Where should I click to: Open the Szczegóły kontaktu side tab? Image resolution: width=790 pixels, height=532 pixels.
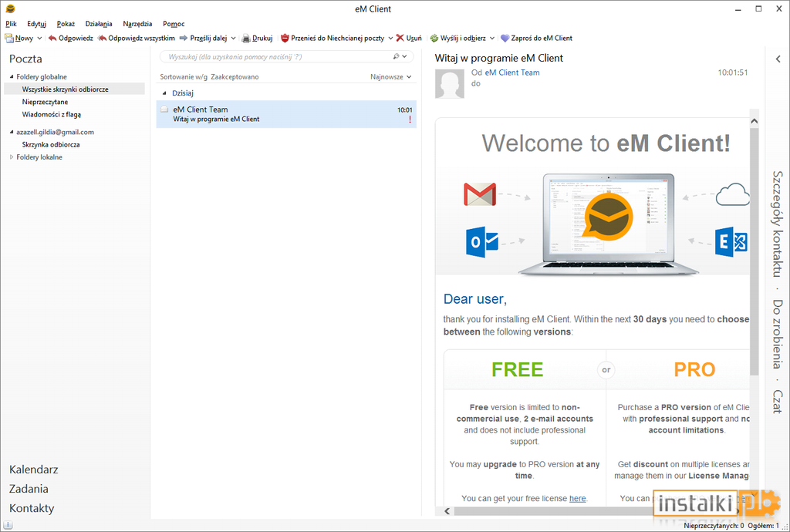[778, 224]
